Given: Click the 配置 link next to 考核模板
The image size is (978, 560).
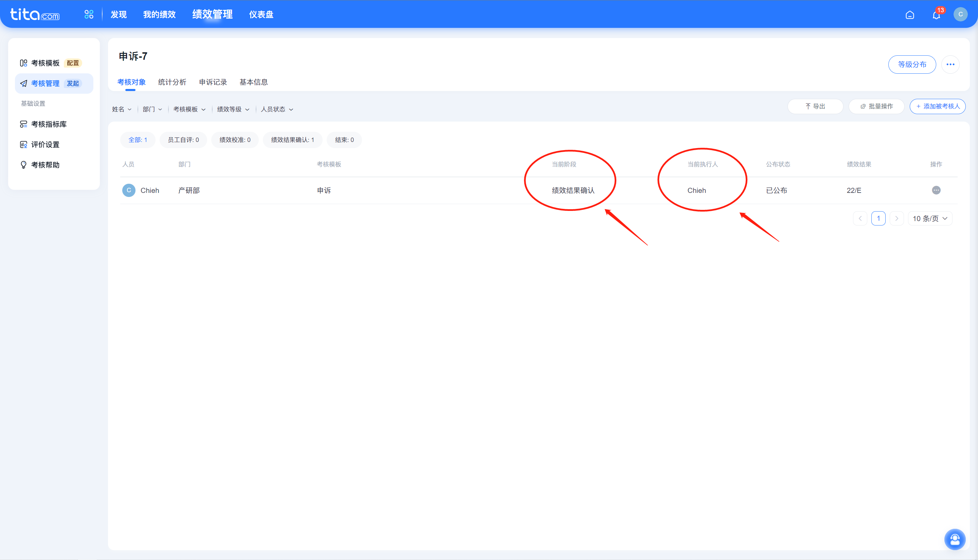Looking at the screenshot, I should coord(73,62).
